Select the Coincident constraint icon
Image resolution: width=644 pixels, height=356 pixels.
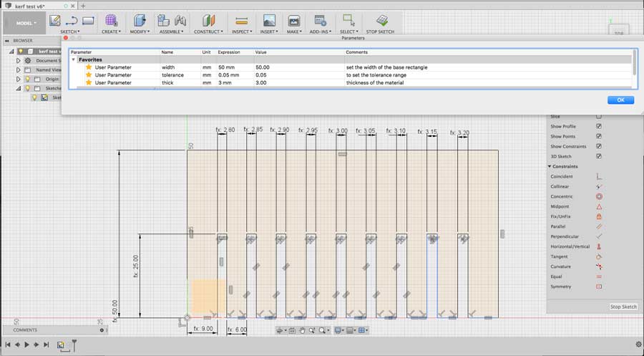(x=599, y=176)
